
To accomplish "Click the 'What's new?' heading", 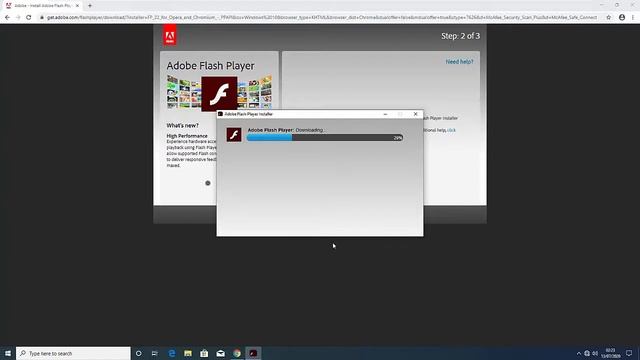I will pyautogui.click(x=182, y=125).
